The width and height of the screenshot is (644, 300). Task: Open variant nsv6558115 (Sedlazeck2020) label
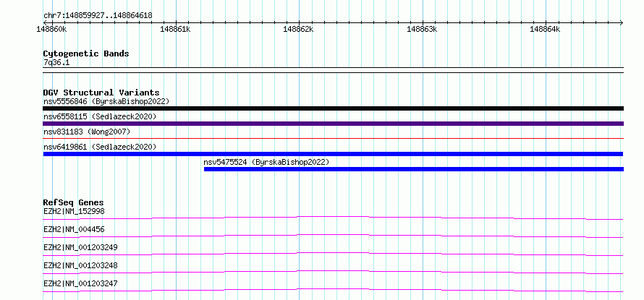point(100,116)
